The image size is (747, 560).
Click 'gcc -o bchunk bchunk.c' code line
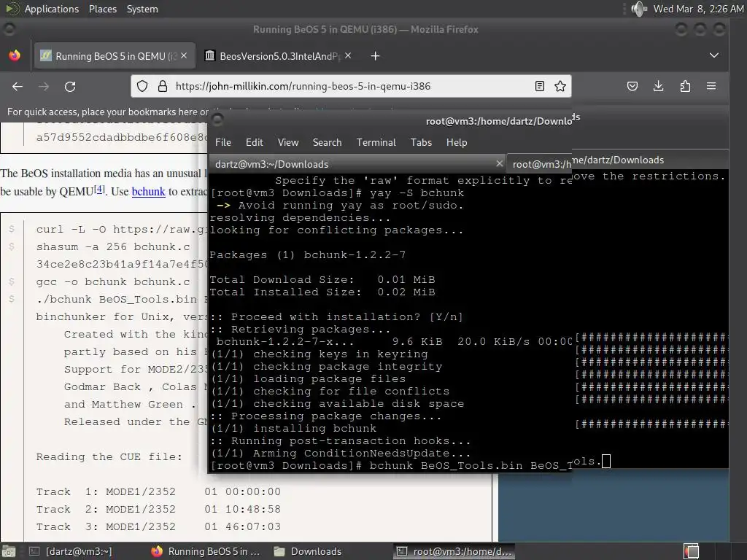[x=113, y=281]
